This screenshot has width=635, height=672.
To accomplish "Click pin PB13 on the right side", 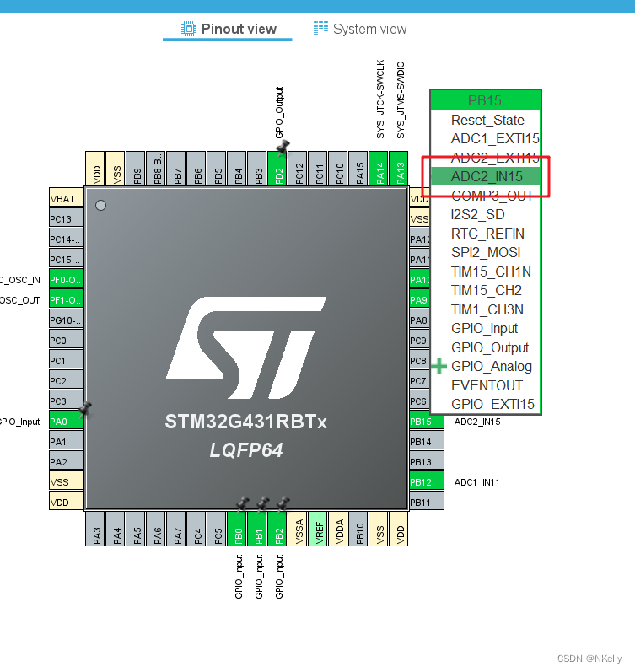I will click(427, 461).
